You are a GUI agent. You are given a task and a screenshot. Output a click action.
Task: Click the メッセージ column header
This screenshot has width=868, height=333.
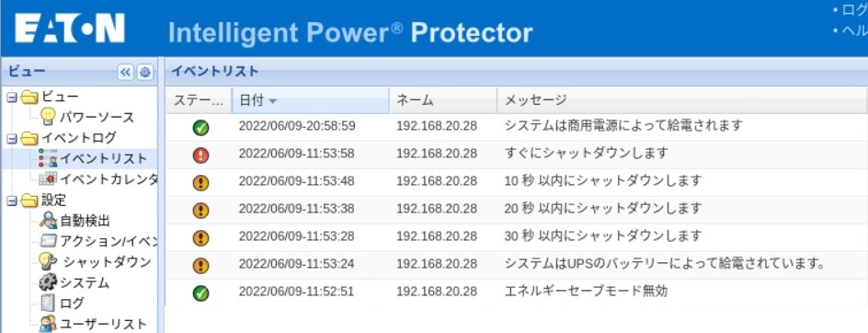pyautogui.click(x=682, y=100)
